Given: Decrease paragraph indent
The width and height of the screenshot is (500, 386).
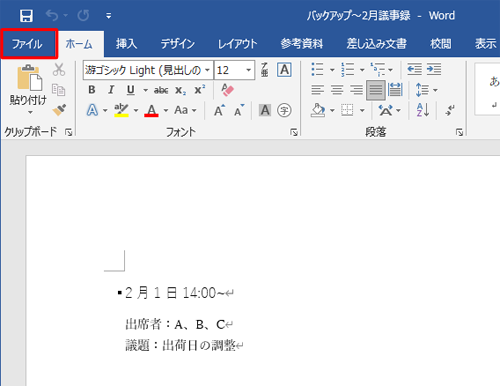Looking at the screenshot, I should pyautogui.click(x=415, y=69).
